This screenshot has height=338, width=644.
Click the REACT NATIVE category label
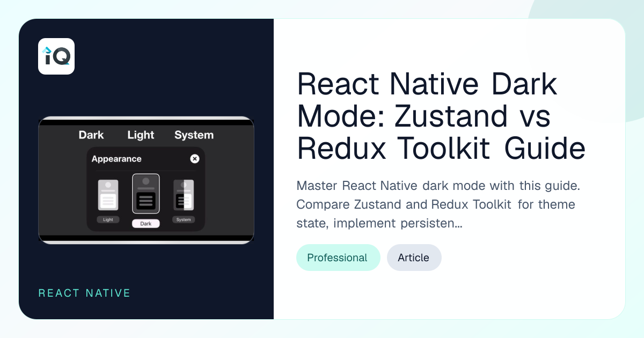coord(85,293)
